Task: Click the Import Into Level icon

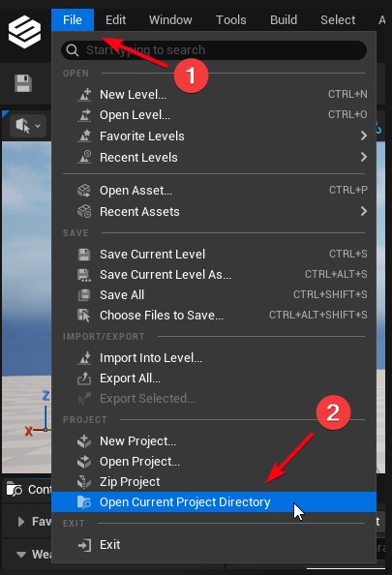Action: [x=84, y=358]
